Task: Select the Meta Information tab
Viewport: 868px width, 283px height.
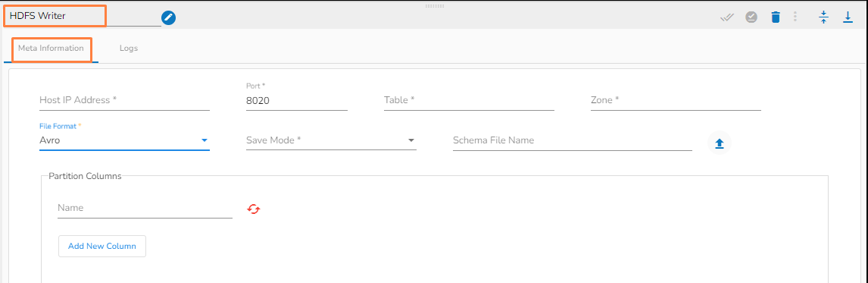Action: (x=51, y=49)
